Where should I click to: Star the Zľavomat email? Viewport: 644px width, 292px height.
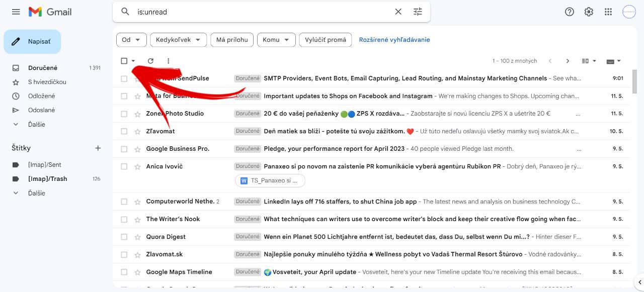[x=137, y=131]
